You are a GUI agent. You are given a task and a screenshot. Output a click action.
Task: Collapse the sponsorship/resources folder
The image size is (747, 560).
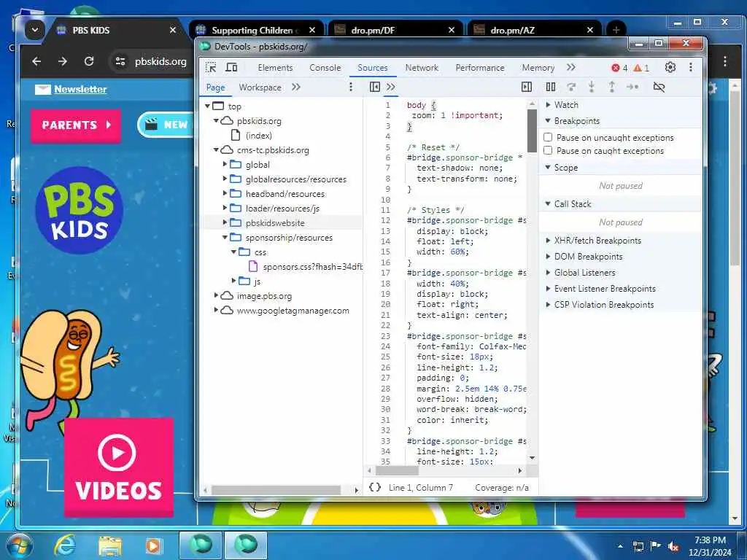225,237
